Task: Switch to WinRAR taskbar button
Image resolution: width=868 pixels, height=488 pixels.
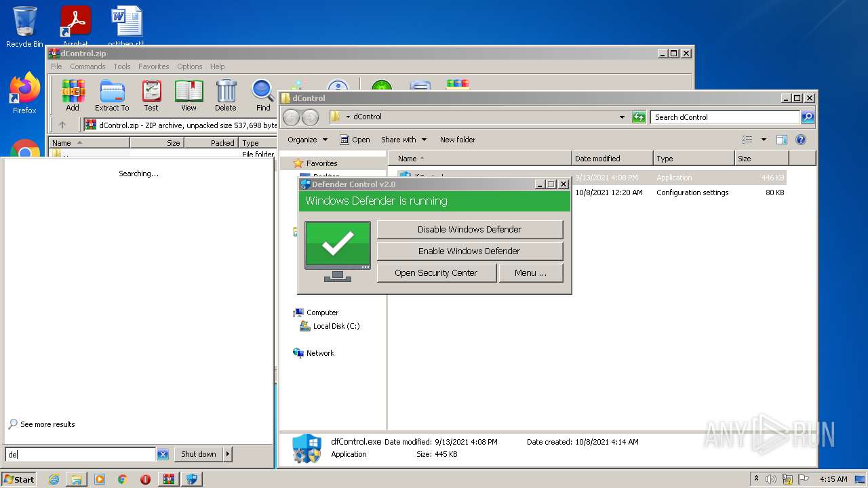Action: (x=168, y=479)
